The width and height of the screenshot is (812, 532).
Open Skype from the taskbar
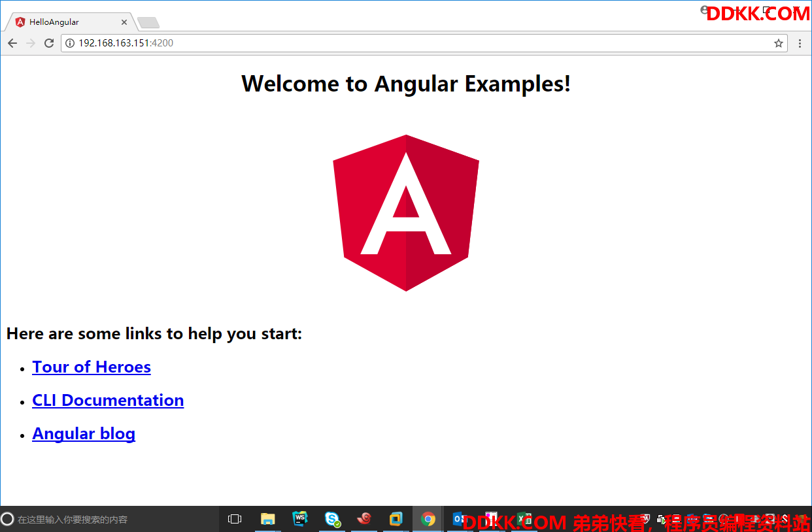click(332, 519)
